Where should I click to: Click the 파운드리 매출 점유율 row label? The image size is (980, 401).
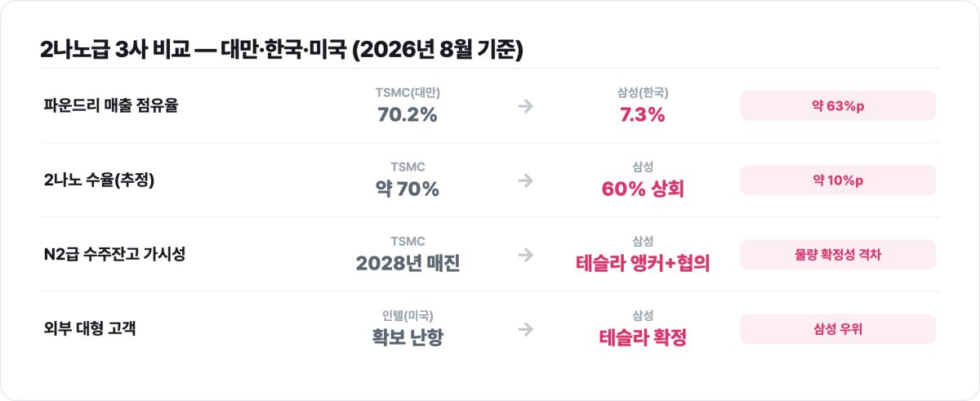tap(111, 106)
